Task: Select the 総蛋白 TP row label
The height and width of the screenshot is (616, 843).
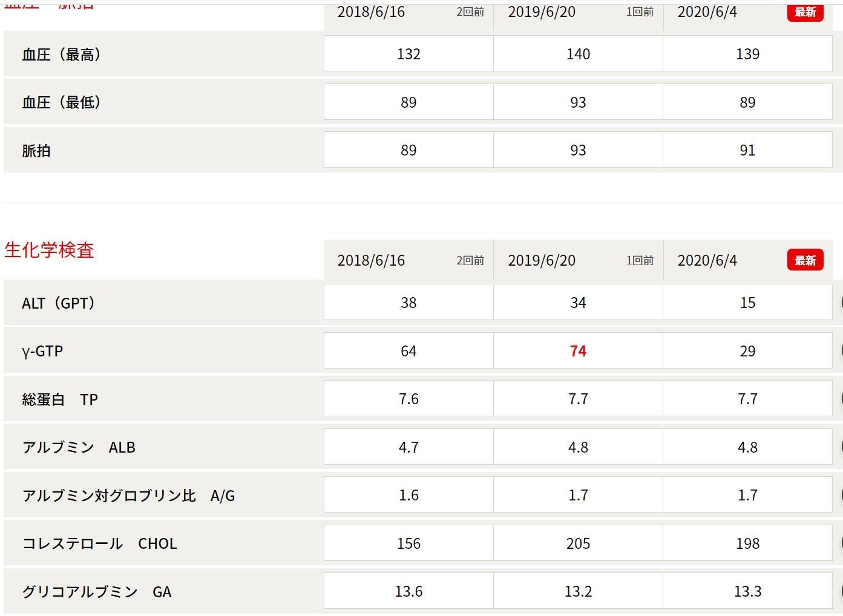Action: (60, 399)
